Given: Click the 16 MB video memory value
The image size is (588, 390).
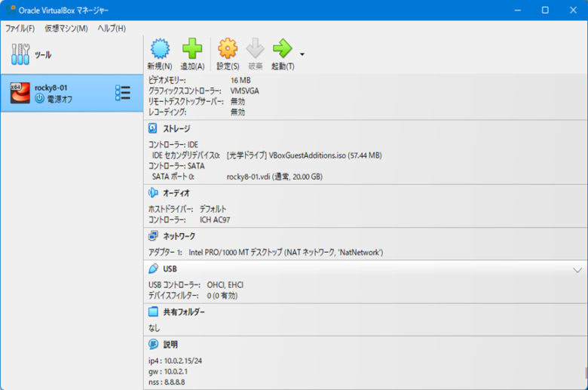Looking at the screenshot, I should (x=240, y=80).
